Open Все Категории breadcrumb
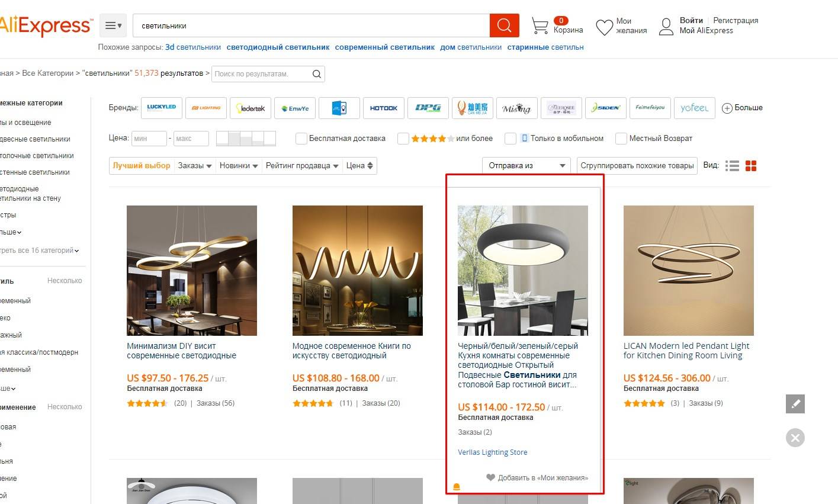The image size is (838, 504). (48, 73)
